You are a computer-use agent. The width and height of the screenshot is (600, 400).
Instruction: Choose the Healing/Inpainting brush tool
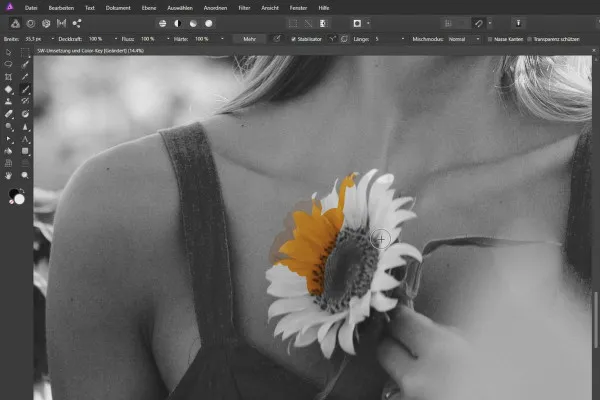click(25, 114)
